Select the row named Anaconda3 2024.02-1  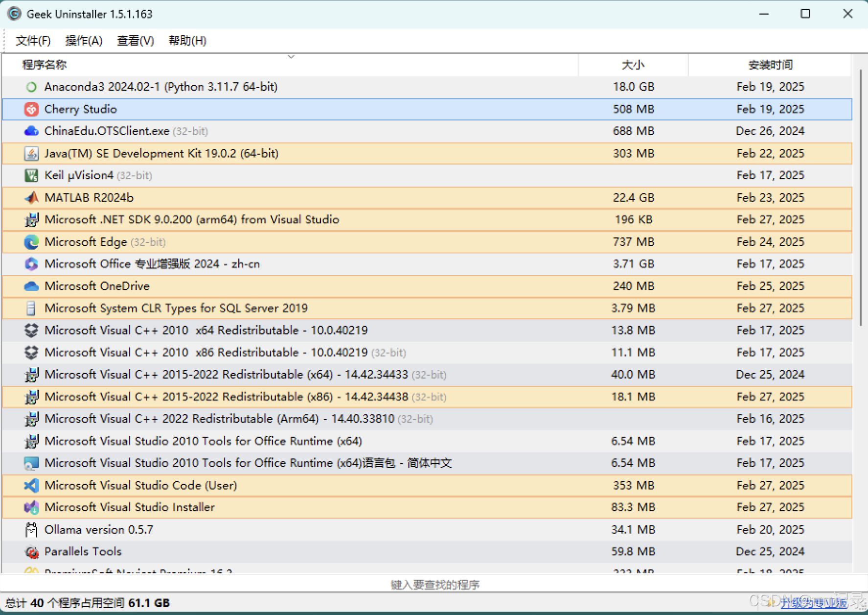pyautogui.click(x=427, y=87)
